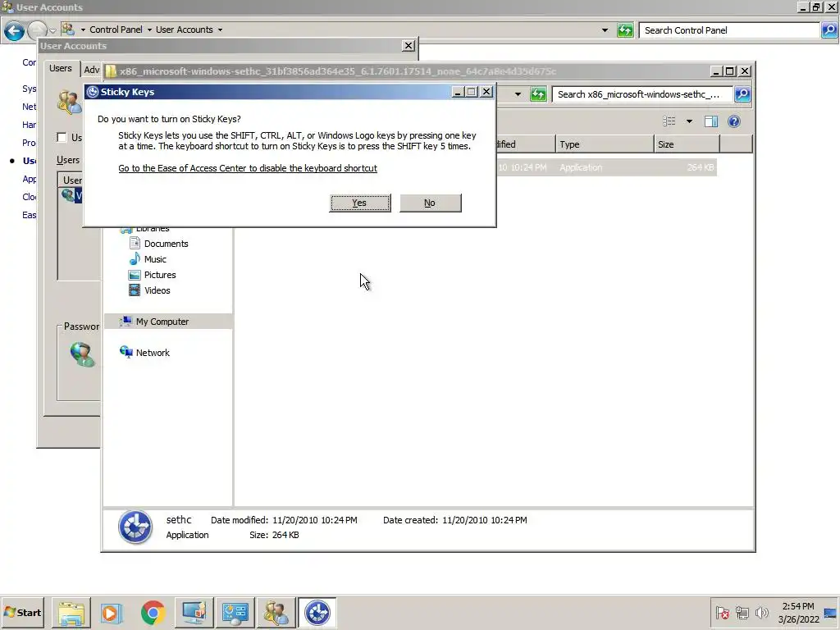Click No in Sticky Keys dialog
Viewport: 840px width, 630px height.
point(430,203)
